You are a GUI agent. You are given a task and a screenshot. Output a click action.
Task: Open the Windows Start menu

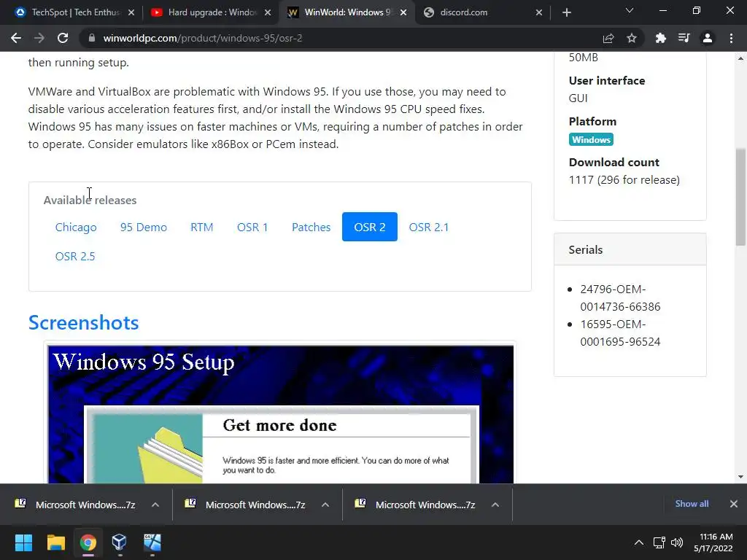23,542
